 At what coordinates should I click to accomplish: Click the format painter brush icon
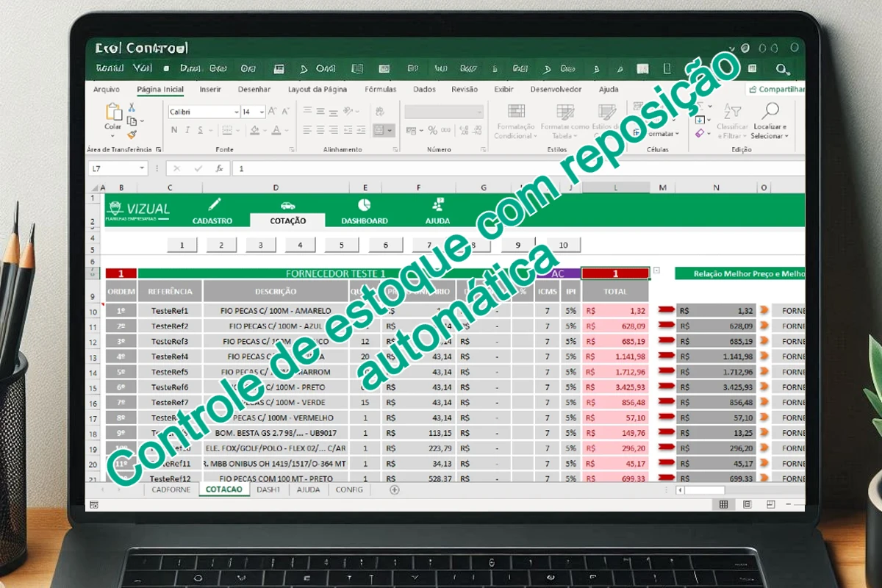131,135
